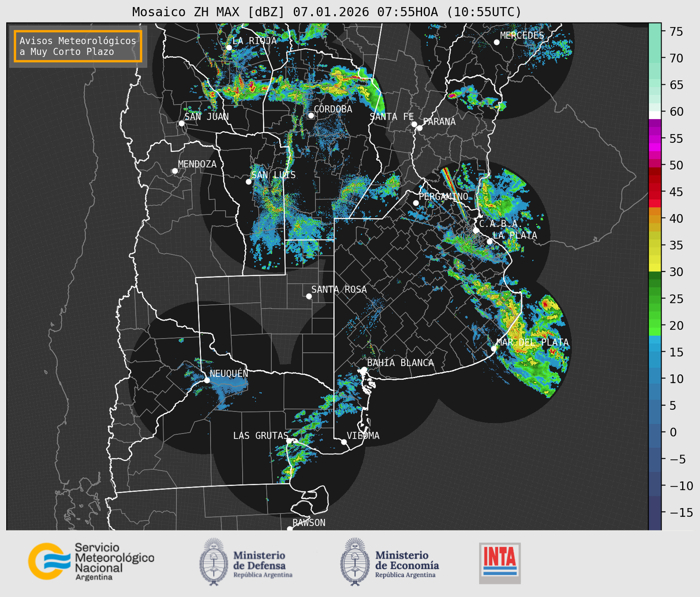Click the 60 dBZ white color band
Viewport: 700px width, 597px height.
(655, 115)
